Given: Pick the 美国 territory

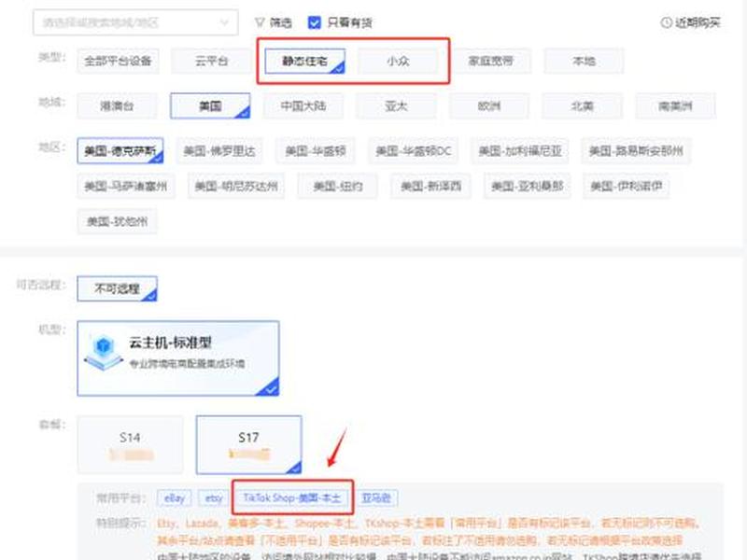Looking at the screenshot, I should [x=210, y=105].
